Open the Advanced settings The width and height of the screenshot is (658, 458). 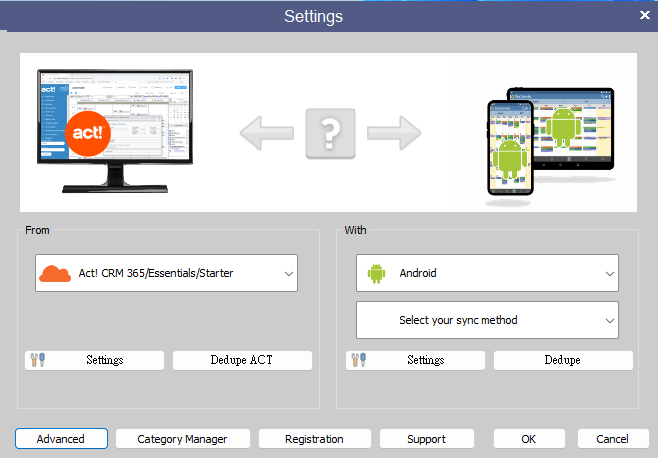coord(61,439)
